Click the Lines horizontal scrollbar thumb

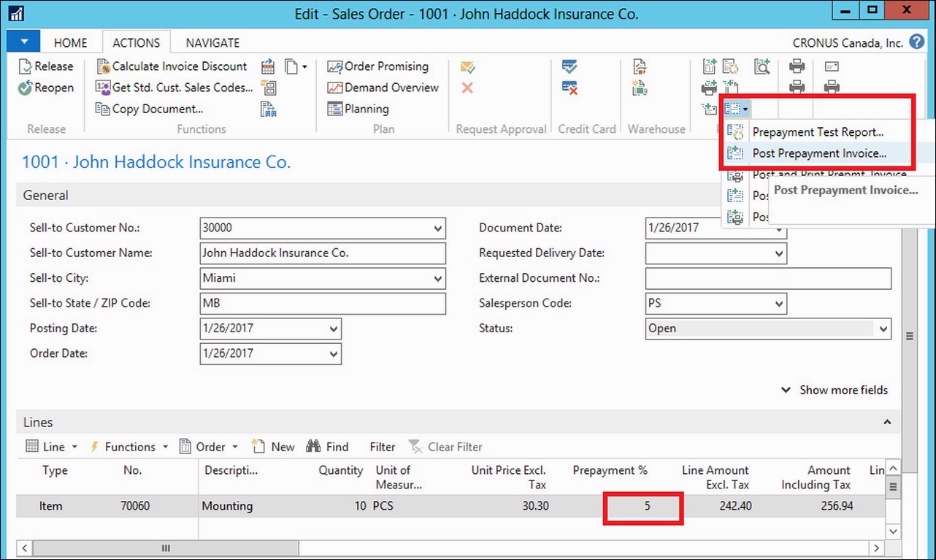pyautogui.click(x=166, y=548)
